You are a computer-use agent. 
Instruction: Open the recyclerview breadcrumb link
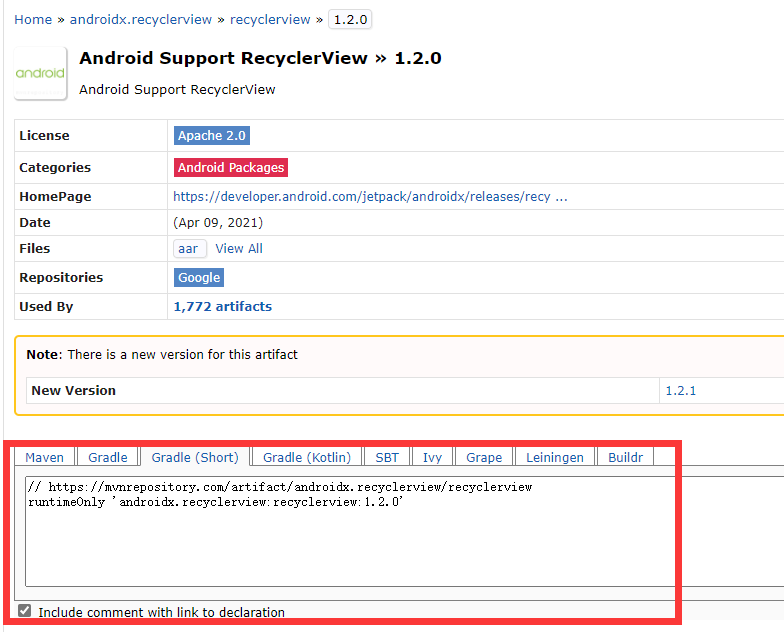pyautogui.click(x=270, y=20)
